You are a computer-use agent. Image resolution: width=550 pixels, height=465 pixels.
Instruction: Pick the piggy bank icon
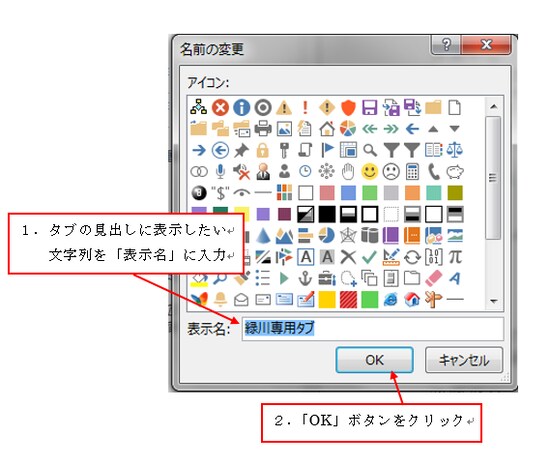(455, 172)
